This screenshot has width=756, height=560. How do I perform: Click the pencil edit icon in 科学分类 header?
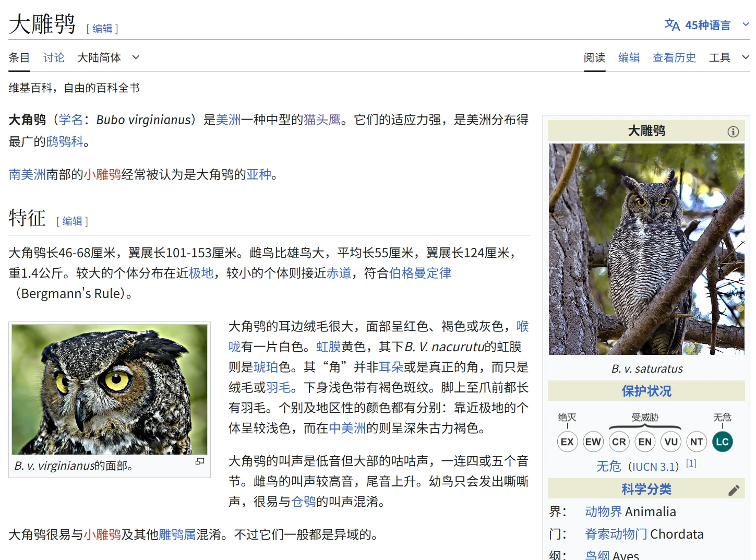734,490
